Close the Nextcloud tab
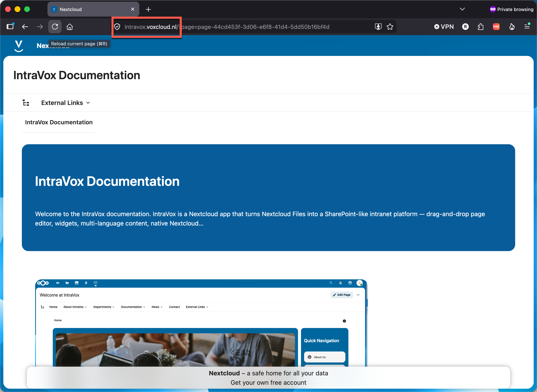 click(133, 9)
